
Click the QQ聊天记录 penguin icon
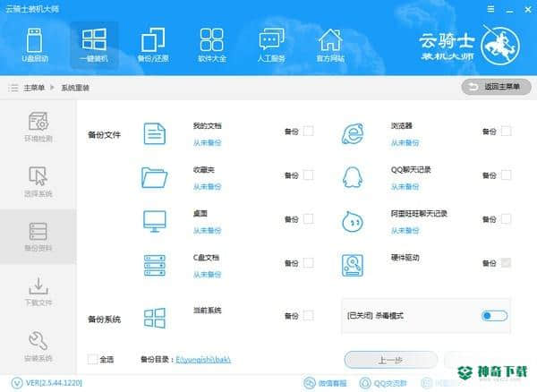click(x=353, y=177)
